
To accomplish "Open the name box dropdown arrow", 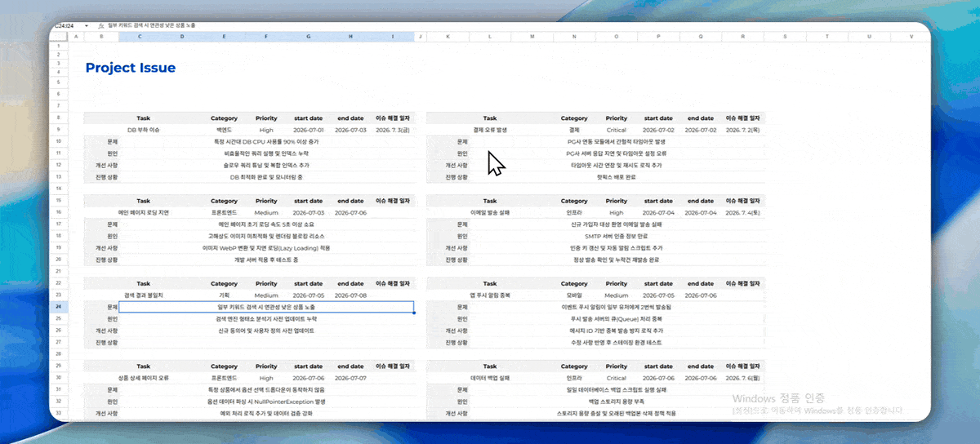I will tap(86, 26).
